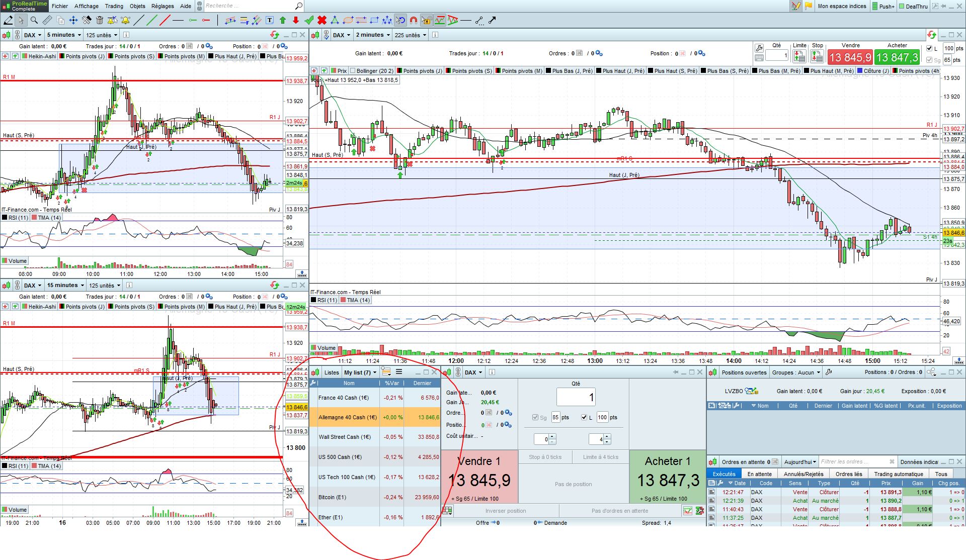Click the trash can delete-objects icon
966x560 pixels.
click(x=100, y=21)
